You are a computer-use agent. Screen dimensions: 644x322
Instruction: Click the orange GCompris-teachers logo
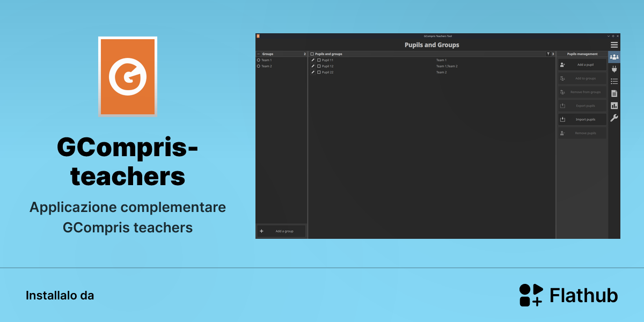(x=128, y=76)
